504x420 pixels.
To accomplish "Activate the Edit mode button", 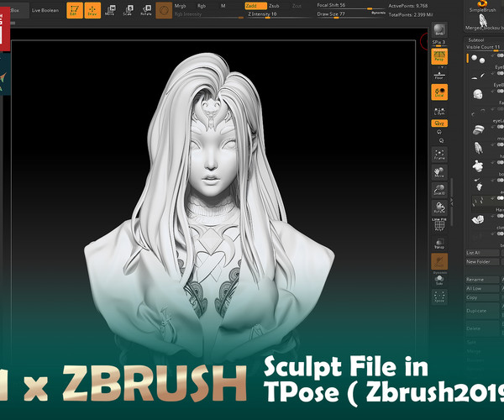I will coord(75,10).
